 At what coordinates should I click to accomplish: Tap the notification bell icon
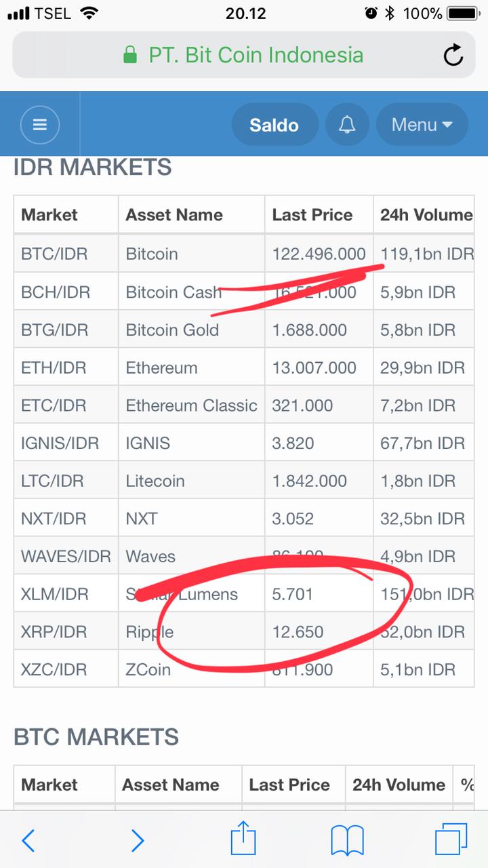(347, 125)
